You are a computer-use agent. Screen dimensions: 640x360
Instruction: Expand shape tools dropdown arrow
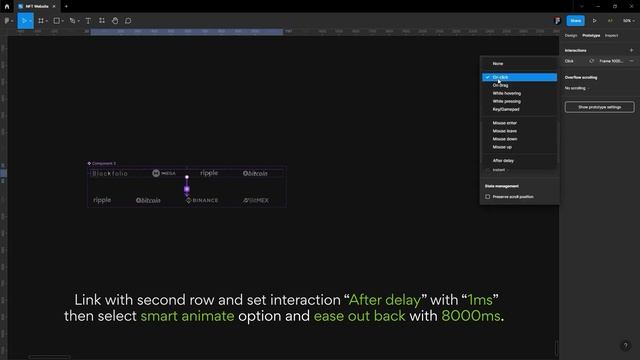tap(62, 21)
